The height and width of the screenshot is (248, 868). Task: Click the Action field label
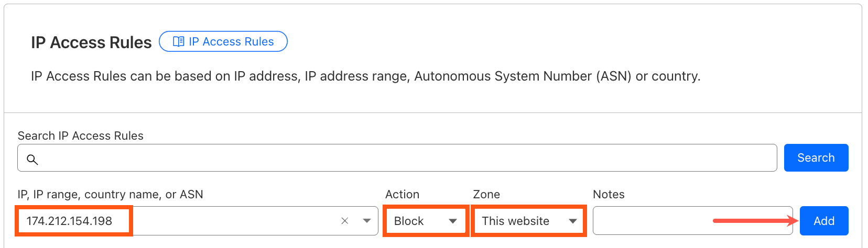[402, 194]
